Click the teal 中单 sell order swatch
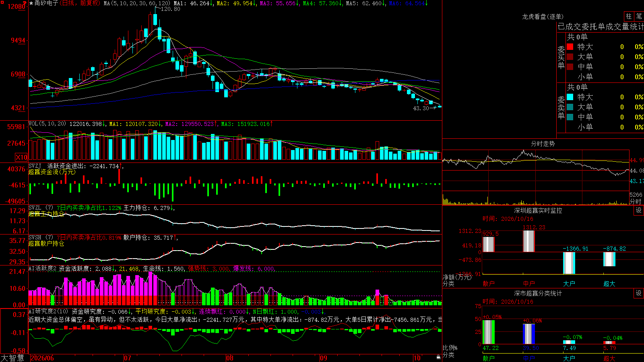Viewport: 644px width, 362px height. pos(570,117)
